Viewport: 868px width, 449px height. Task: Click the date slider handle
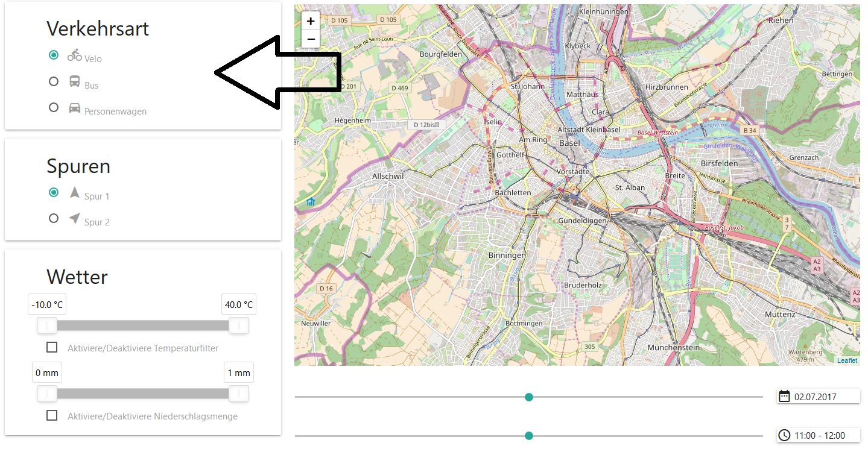tap(529, 397)
